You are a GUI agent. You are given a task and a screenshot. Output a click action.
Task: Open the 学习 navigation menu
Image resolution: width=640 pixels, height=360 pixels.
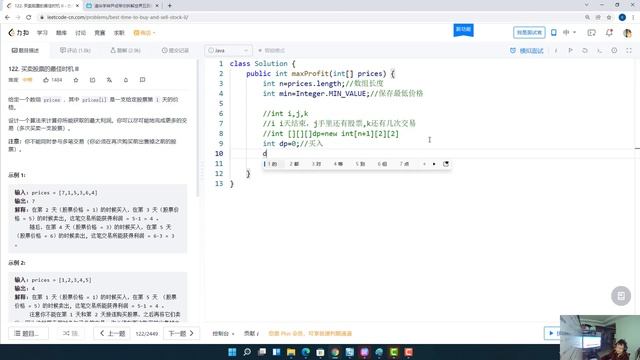pos(42,33)
